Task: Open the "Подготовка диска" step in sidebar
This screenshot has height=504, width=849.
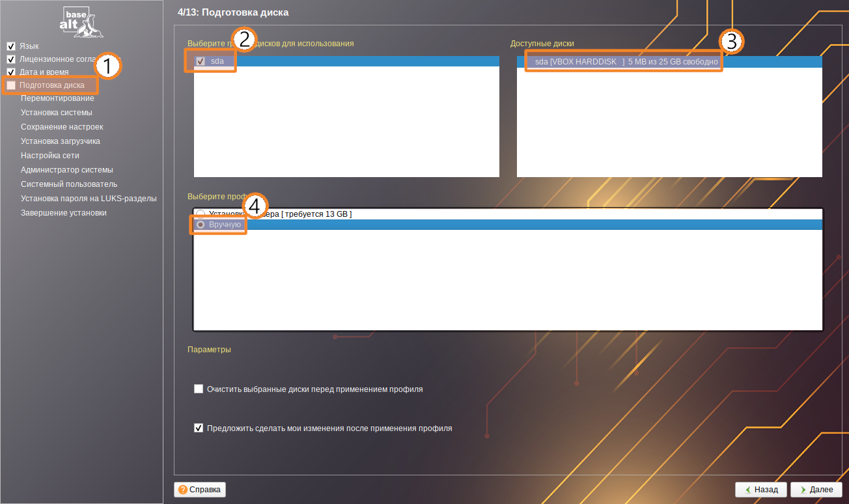Action: [x=51, y=85]
